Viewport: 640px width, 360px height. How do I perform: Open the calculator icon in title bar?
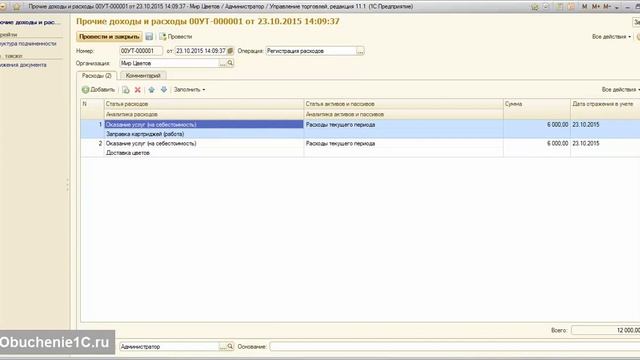coord(560,7)
